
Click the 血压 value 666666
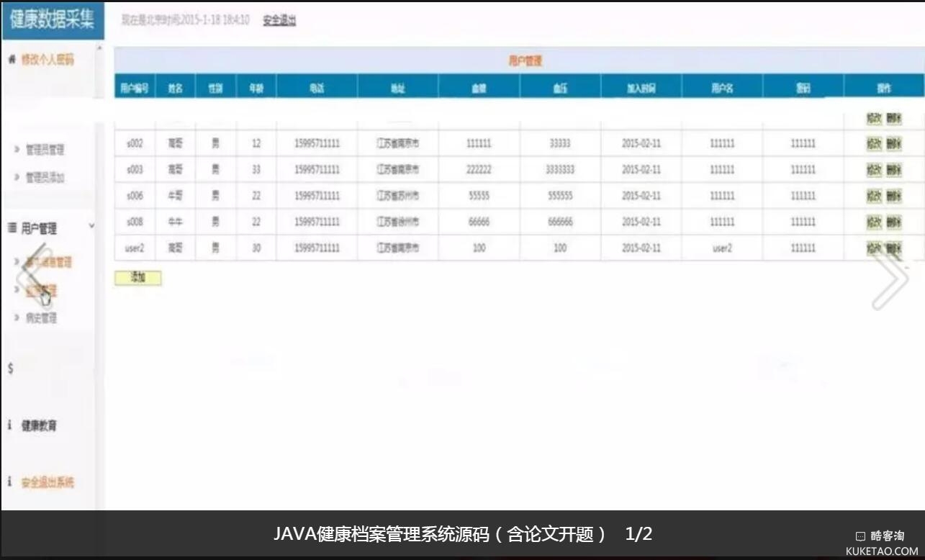[x=560, y=222]
